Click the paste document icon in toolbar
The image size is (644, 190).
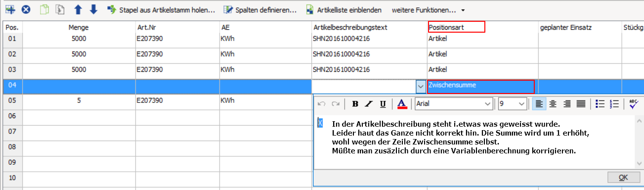(61, 9)
